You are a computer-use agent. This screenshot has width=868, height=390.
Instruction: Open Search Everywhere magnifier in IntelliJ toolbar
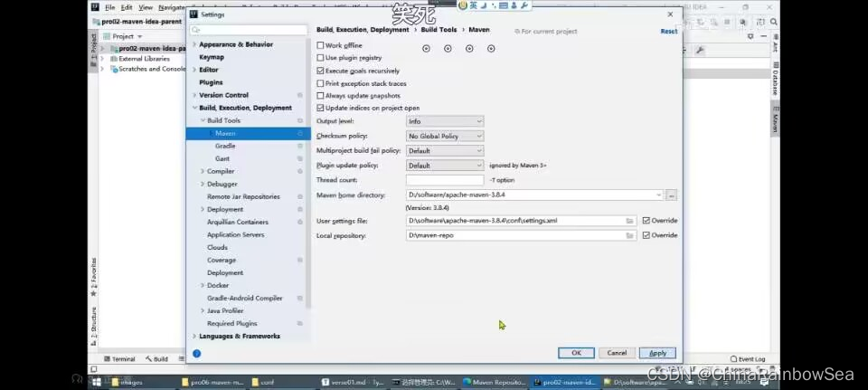(773, 22)
